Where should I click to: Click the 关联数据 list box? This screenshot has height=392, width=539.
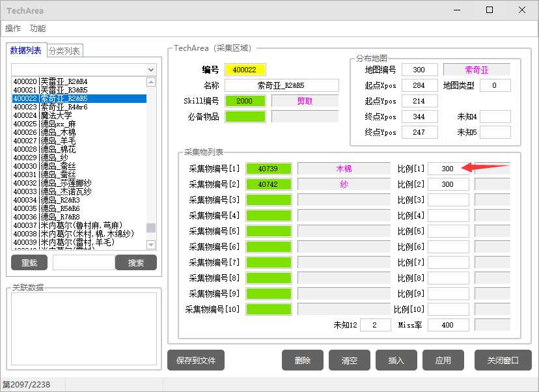click(84, 329)
